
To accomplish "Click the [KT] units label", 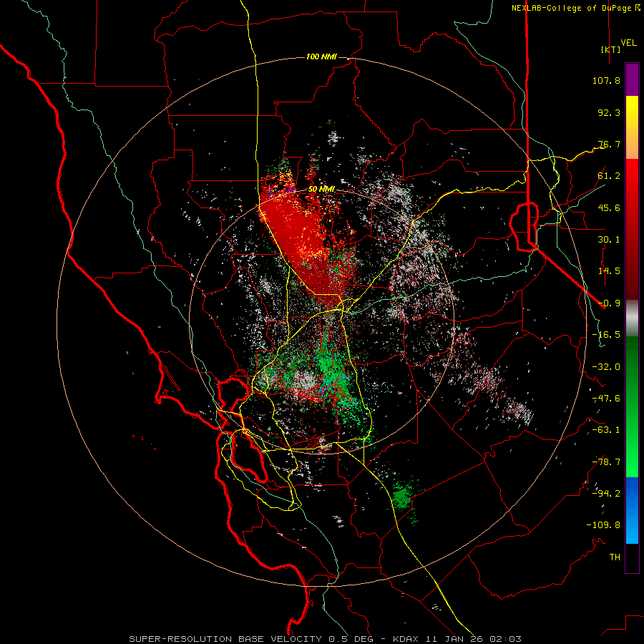I will click(611, 49).
